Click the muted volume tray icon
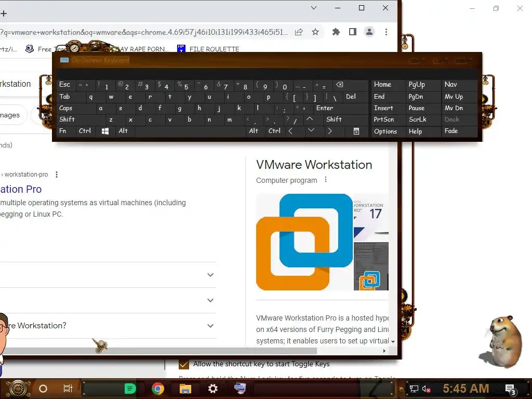 pyautogui.click(x=426, y=389)
